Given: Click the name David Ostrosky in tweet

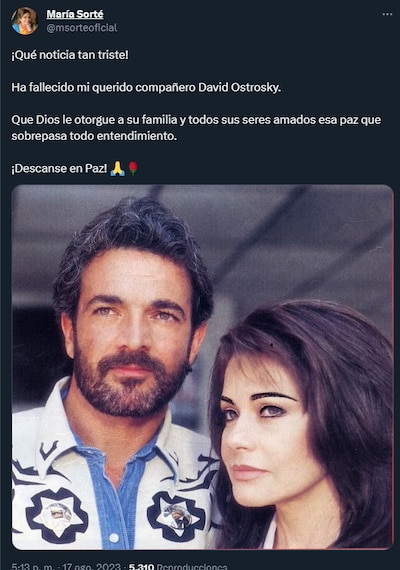Looking at the screenshot, I should (239, 88).
